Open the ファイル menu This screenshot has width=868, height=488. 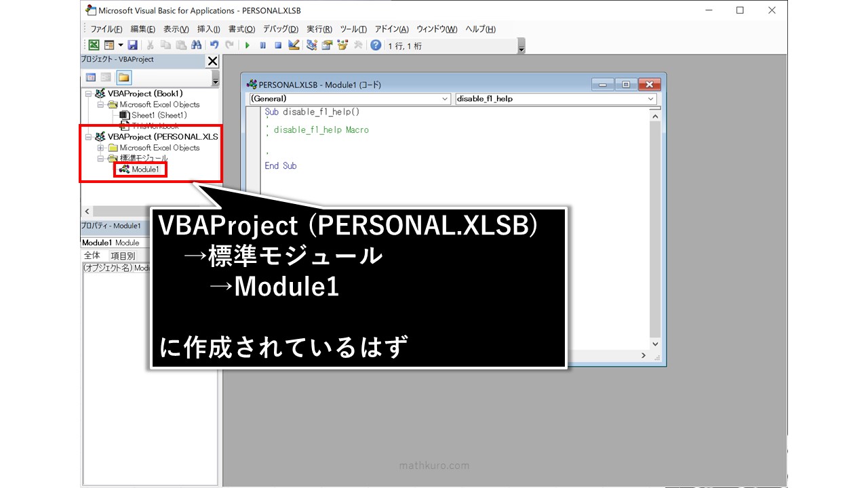tap(106, 29)
